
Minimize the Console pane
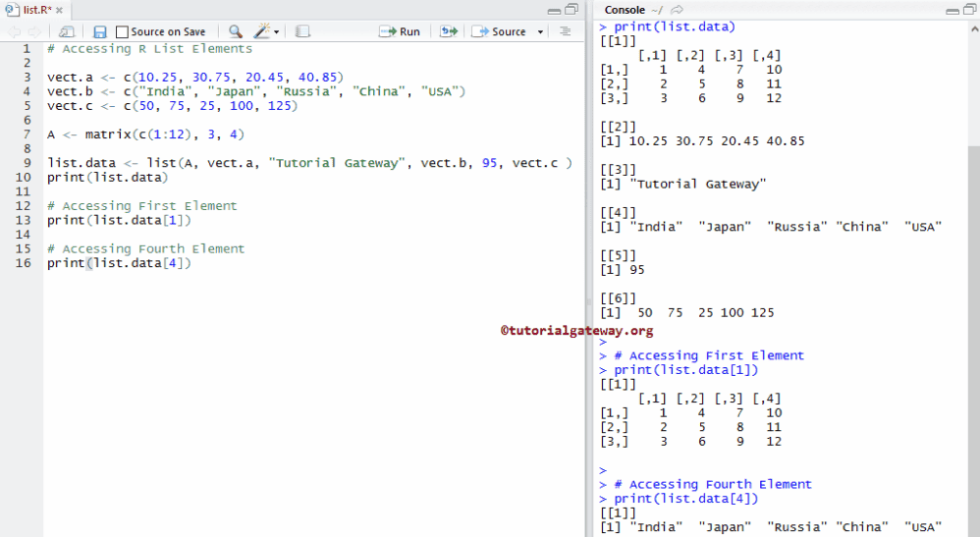(953, 11)
